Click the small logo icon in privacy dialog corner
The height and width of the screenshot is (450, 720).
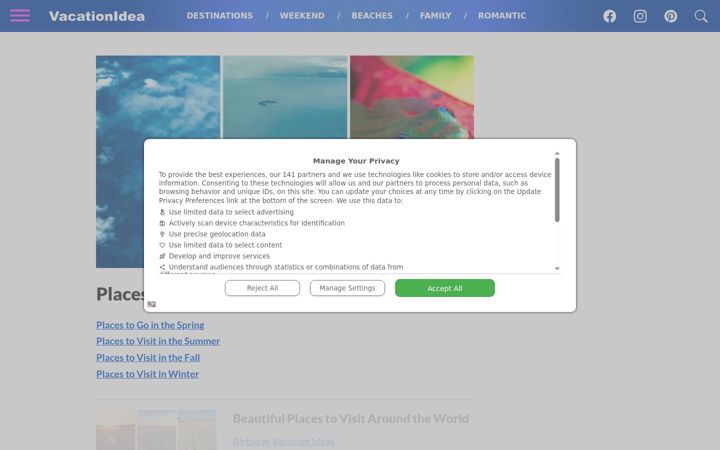[x=152, y=304]
